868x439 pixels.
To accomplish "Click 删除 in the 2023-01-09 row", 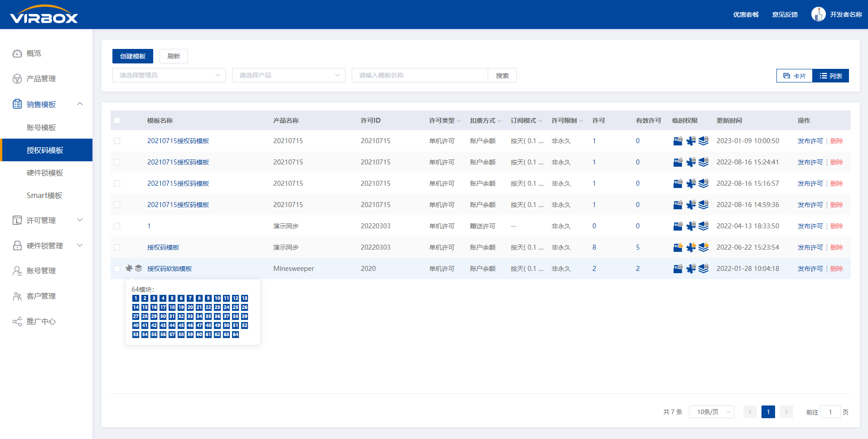I will (x=836, y=141).
